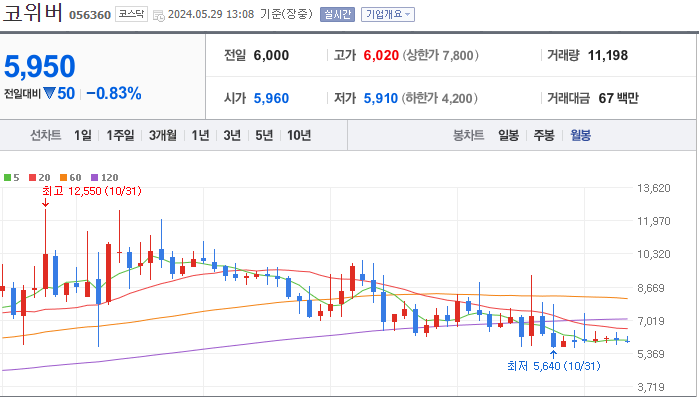The height and width of the screenshot is (397, 699).
Task: Click the calendar icon beside the date
Action: pos(159,16)
